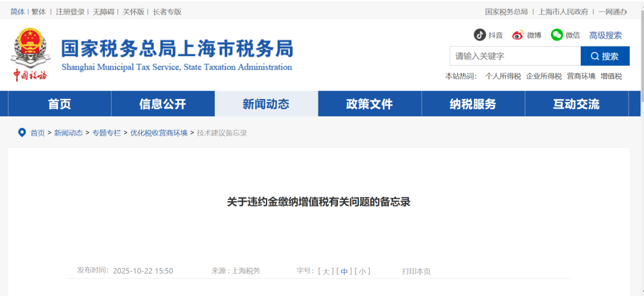Set font size to medium (中)
The width and height of the screenshot is (644, 296).
pyautogui.click(x=344, y=271)
